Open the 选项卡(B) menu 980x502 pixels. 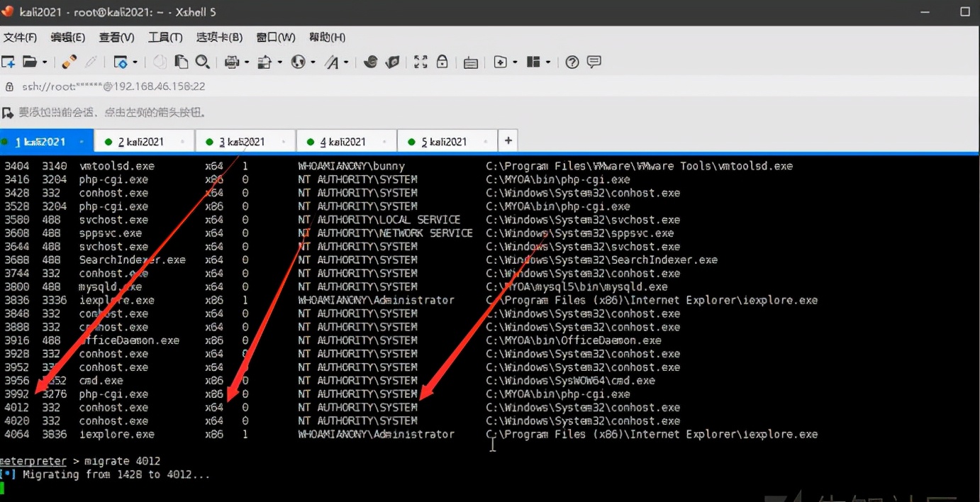tap(219, 37)
